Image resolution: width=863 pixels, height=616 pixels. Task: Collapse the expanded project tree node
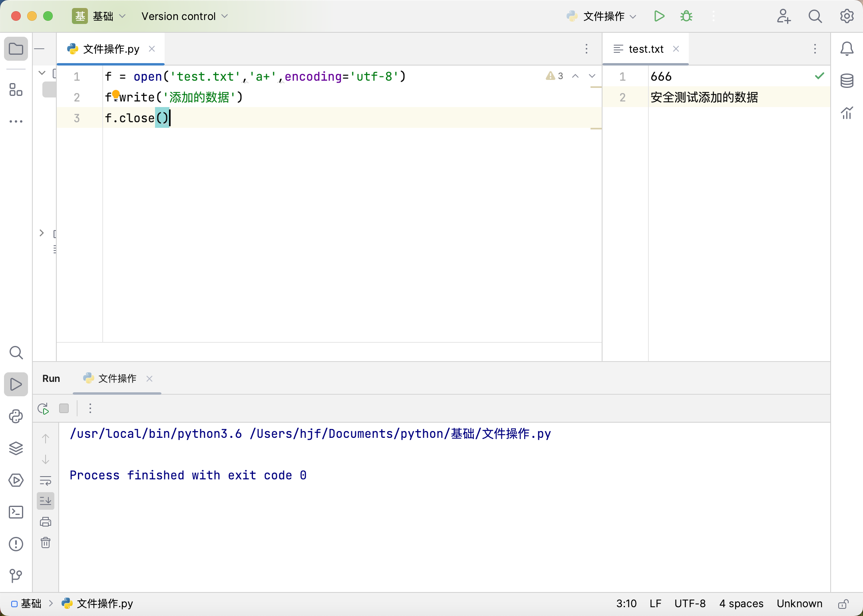(x=42, y=73)
